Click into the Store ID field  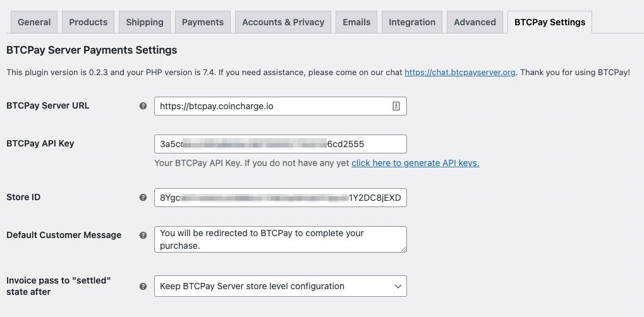pos(281,198)
